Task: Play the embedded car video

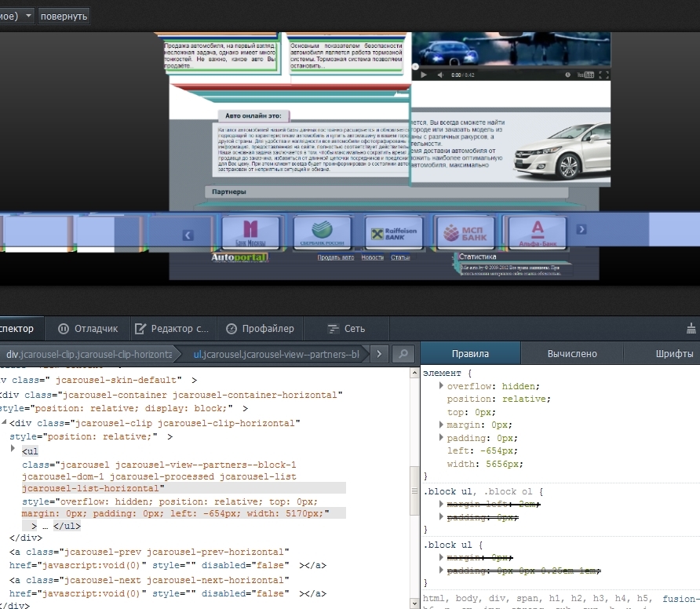Action: [x=424, y=75]
